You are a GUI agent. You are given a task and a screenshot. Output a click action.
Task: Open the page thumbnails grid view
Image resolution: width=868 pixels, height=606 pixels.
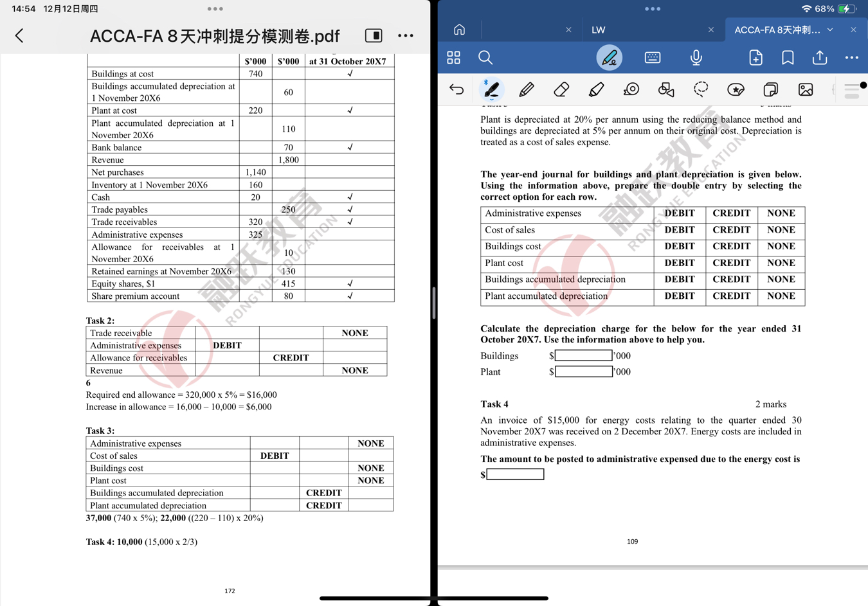[453, 58]
